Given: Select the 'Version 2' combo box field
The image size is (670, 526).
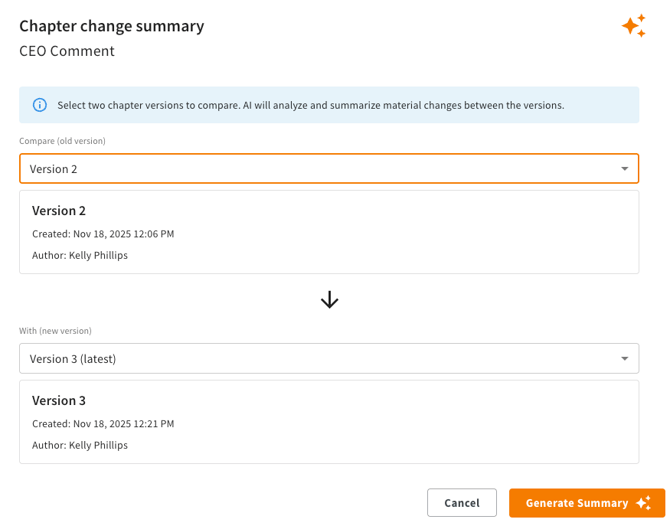Looking at the screenshot, I should pyautogui.click(x=300, y=169).
